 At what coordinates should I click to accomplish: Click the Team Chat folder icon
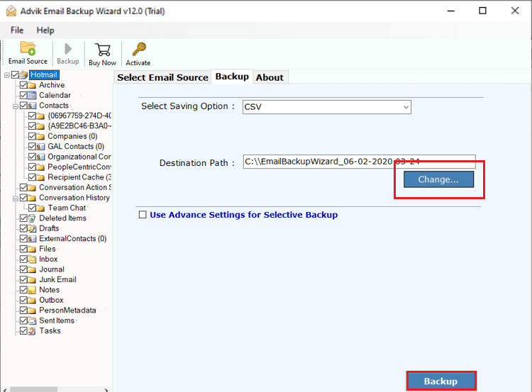[x=40, y=208]
